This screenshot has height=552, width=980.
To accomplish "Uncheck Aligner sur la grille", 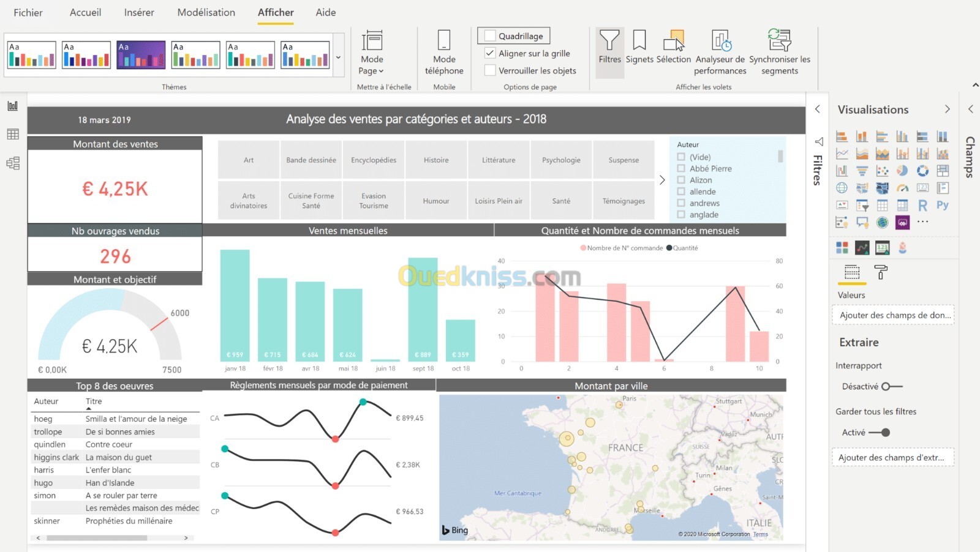I will point(490,53).
